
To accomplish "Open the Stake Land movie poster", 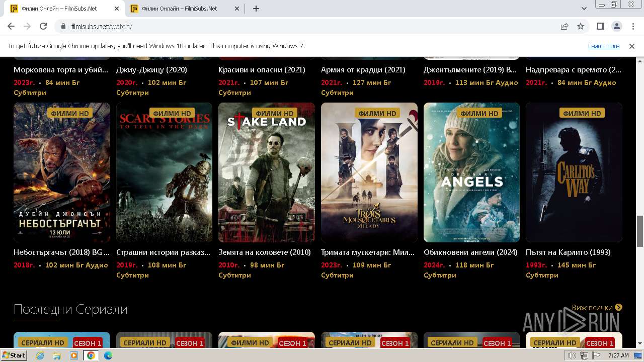I will click(x=267, y=172).
